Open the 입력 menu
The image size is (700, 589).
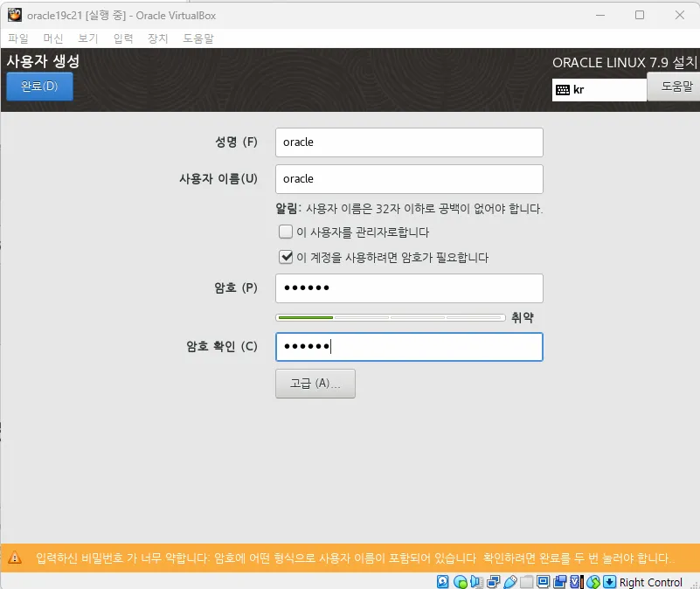coord(123,38)
